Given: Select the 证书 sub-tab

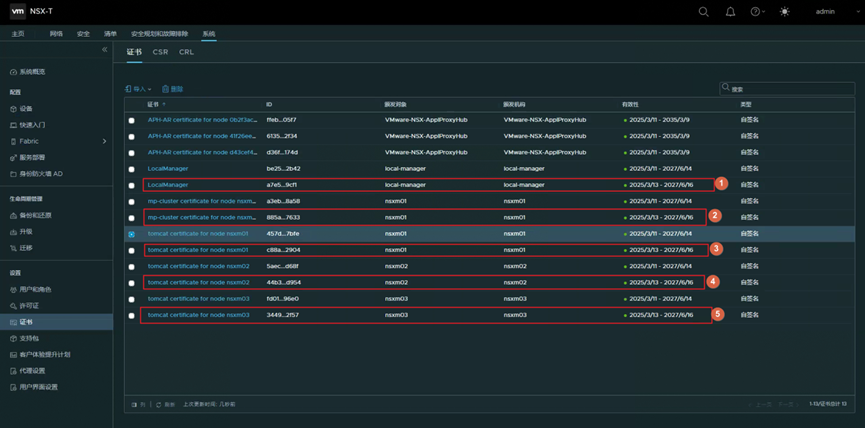Looking at the screenshot, I should (x=134, y=52).
